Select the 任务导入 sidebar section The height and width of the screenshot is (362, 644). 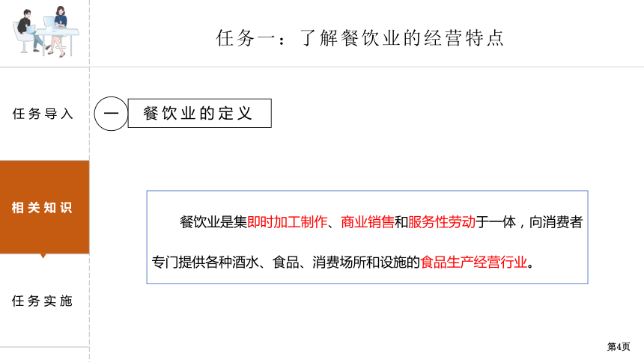43,114
